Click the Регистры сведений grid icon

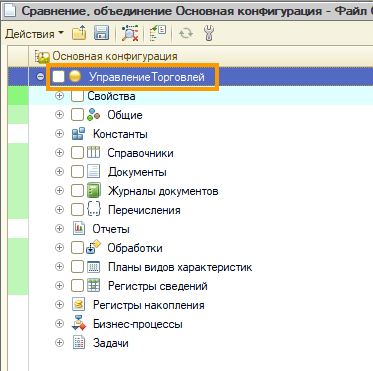click(x=93, y=286)
